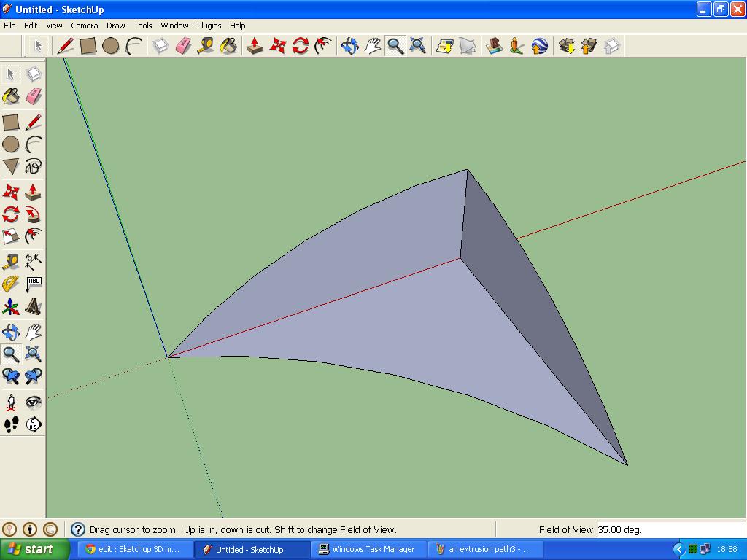Viewport: 747px width, 560px height.
Task: Pick the Tape Measure tool
Action: pos(204,45)
